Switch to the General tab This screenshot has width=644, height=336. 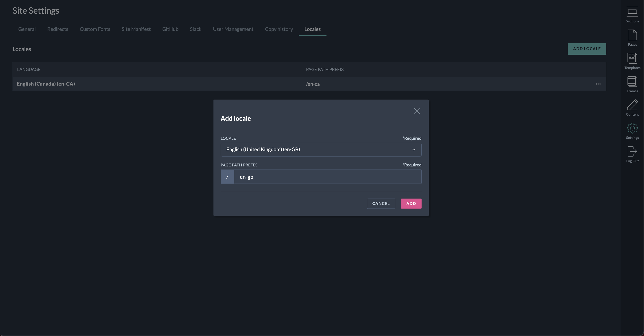pos(27,29)
